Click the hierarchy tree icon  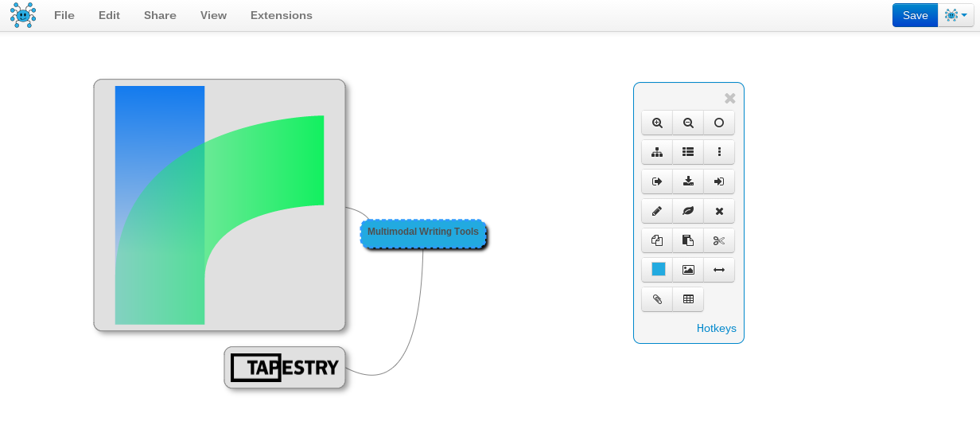point(657,152)
